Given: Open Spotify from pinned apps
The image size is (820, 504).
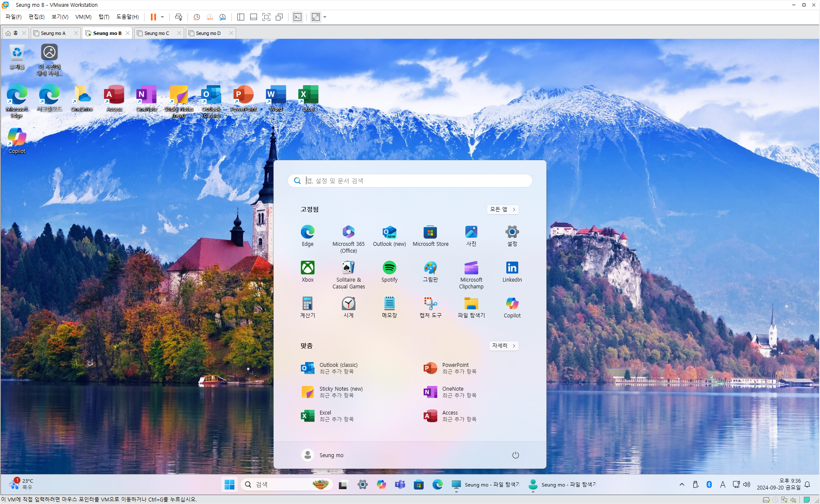Looking at the screenshot, I should [x=389, y=271].
